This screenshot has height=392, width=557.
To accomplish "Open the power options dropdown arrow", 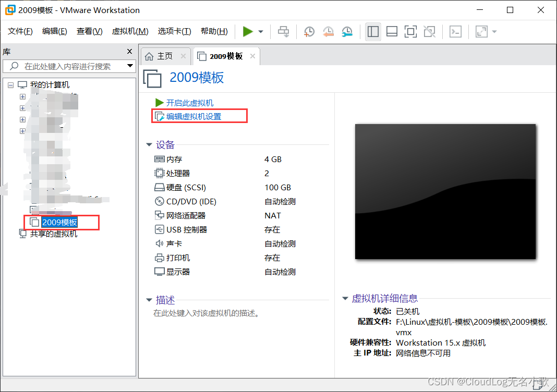I will pos(261,32).
